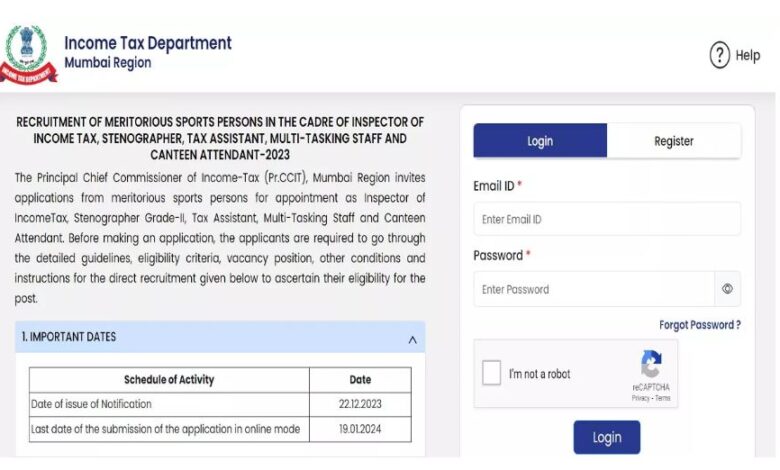Open Help via the question mark icon
The height and width of the screenshot is (470, 780).
(719, 55)
